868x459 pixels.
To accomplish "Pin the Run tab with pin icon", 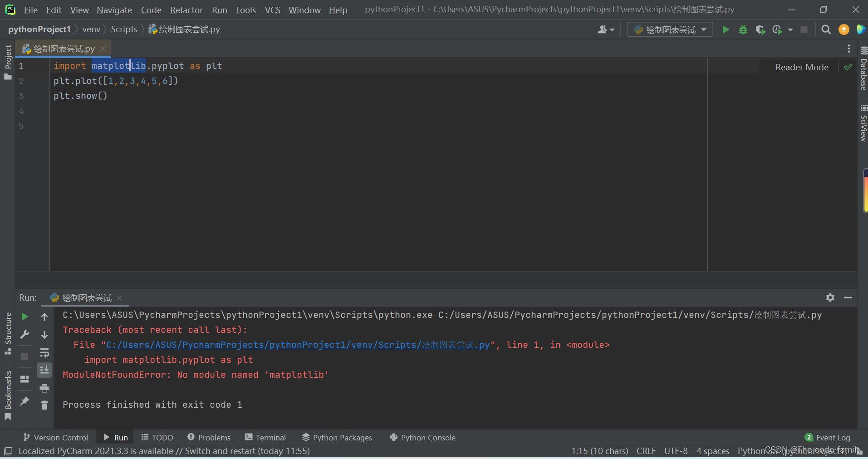I will pyautogui.click(x=25, y=401).
